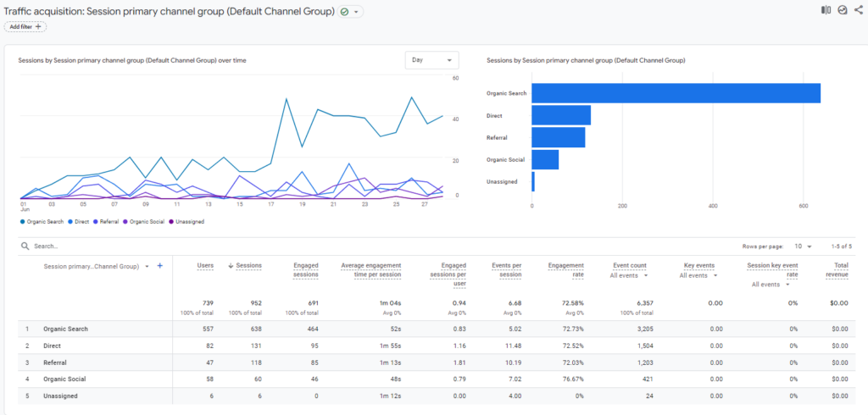Image resolution: width=868 pixels, height=415 pixels.
Task: Sort table by Users column header
Action: pos(205,266)
